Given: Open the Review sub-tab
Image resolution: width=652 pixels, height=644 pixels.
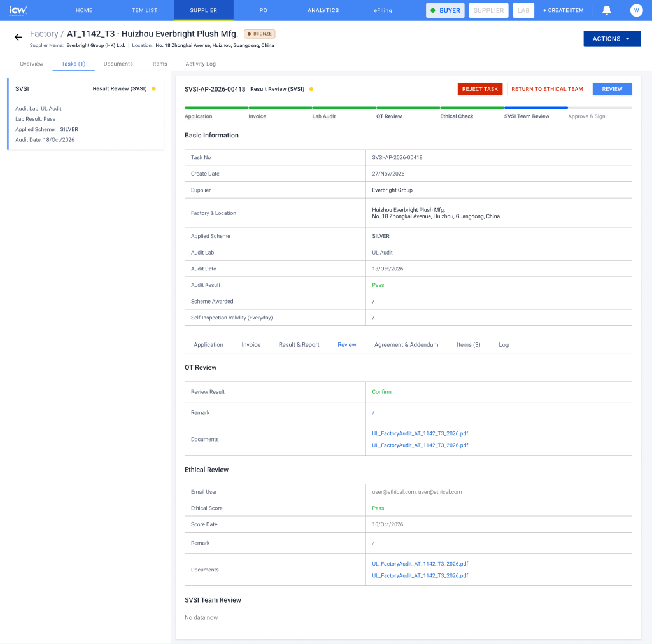Looking at the screenshot, I should tap(347, 345).
